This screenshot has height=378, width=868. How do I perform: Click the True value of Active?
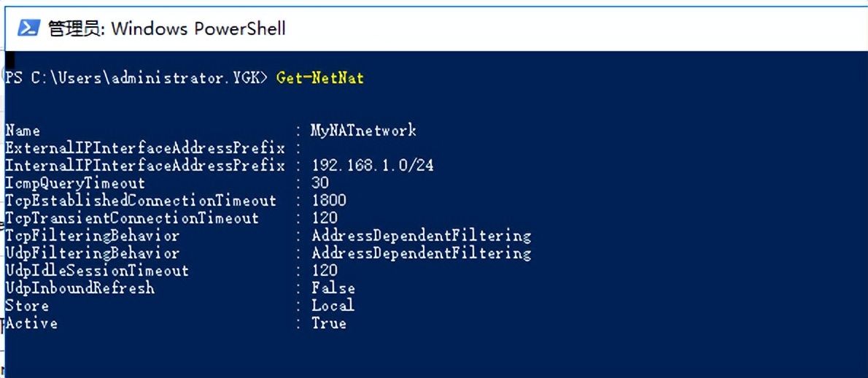point(329,323)
